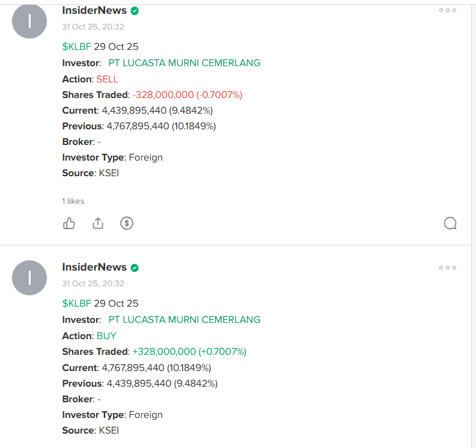Open three-dot options menu for BUY post

pos(447,268)
